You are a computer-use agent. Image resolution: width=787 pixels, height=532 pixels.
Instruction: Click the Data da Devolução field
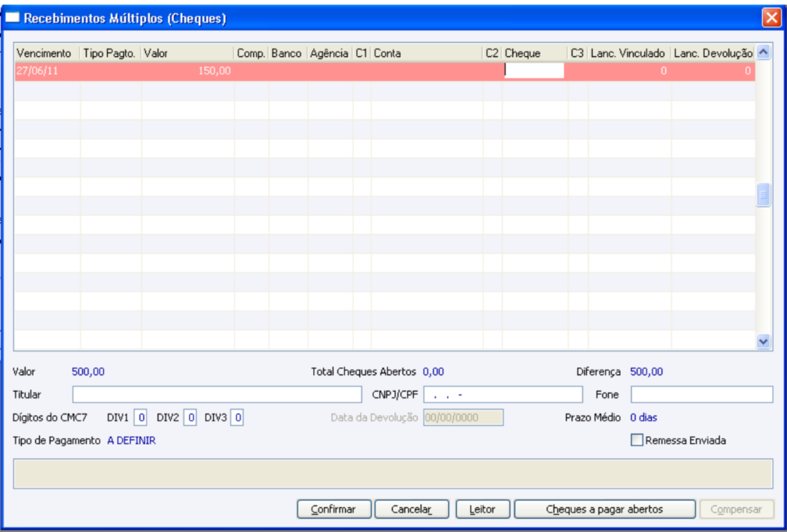463,417
